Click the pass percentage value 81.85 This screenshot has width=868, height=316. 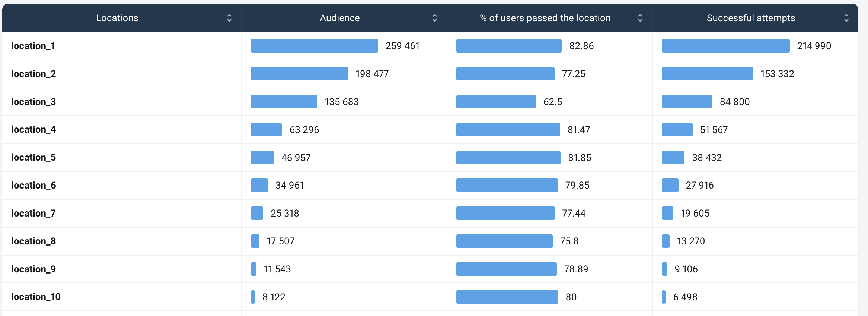coord(579,158)
